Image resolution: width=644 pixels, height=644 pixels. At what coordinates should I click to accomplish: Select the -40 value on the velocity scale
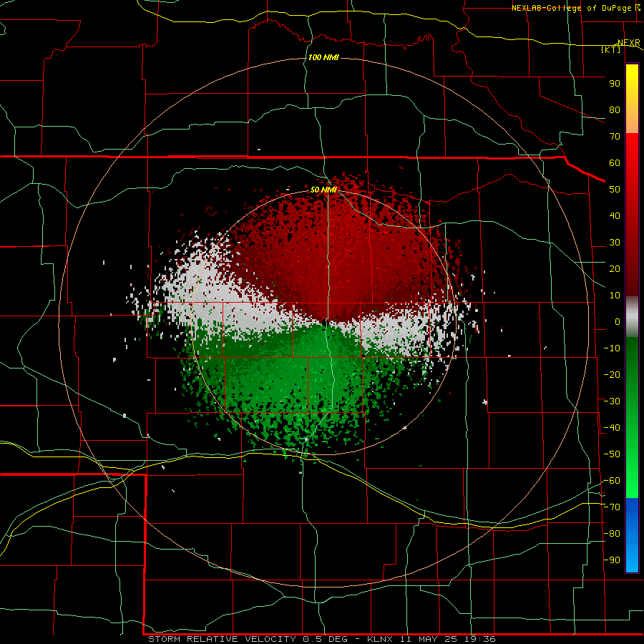[x=612, y=428]
